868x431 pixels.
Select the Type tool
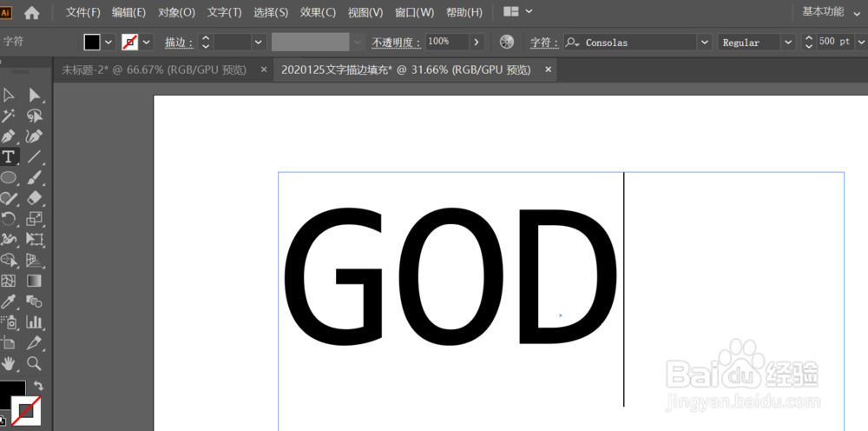tap(9, 156)
